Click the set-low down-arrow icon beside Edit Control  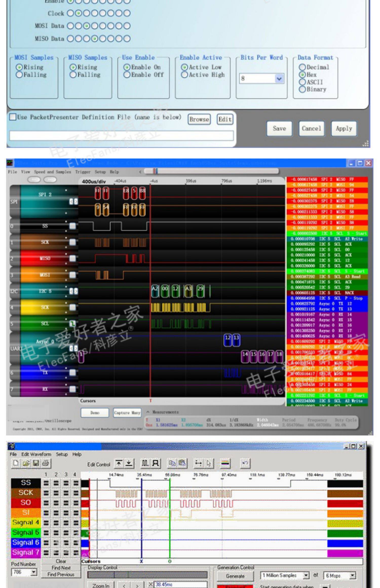click(x=129, y=464)
